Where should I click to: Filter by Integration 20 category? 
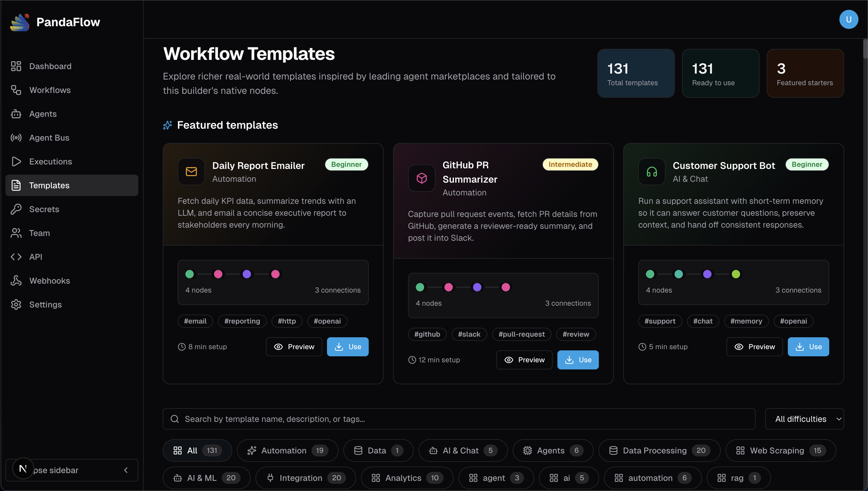click(306, 478)
